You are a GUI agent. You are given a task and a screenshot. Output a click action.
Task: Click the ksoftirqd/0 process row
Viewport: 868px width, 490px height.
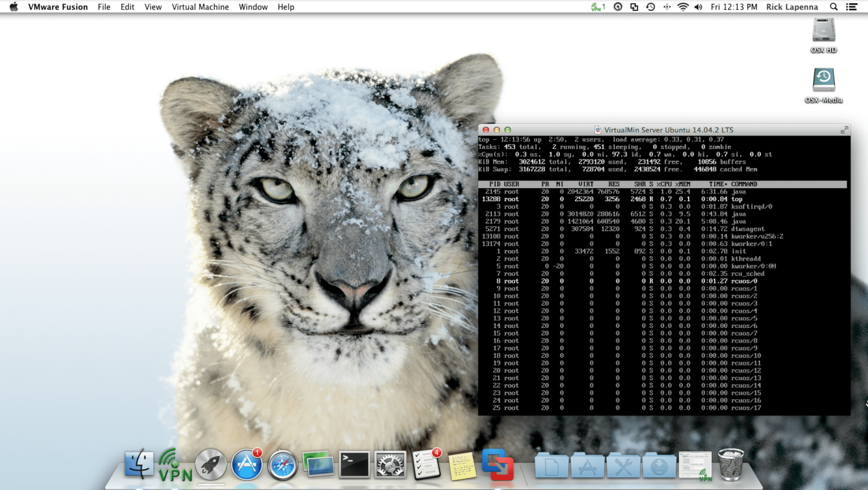click(x=662, y=206)
